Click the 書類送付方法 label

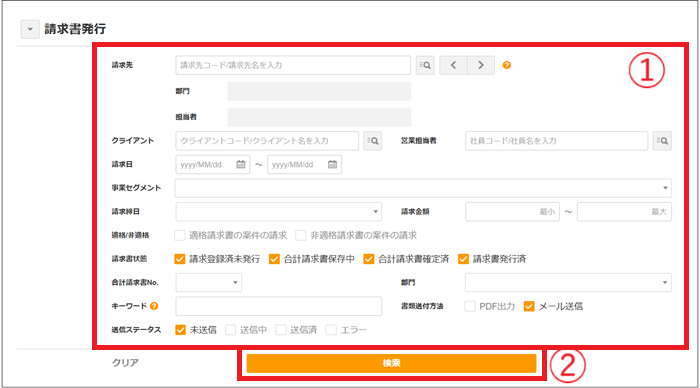(x=422, y=306)
